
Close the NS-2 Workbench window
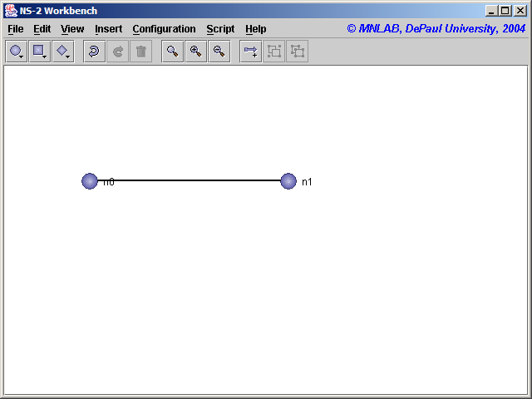point(520,11)
